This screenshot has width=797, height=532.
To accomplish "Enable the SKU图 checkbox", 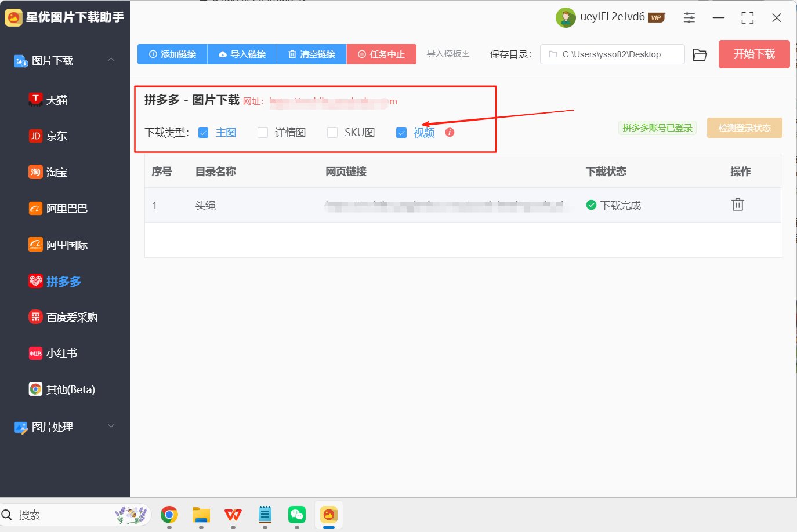I will [x=332, y=133].
